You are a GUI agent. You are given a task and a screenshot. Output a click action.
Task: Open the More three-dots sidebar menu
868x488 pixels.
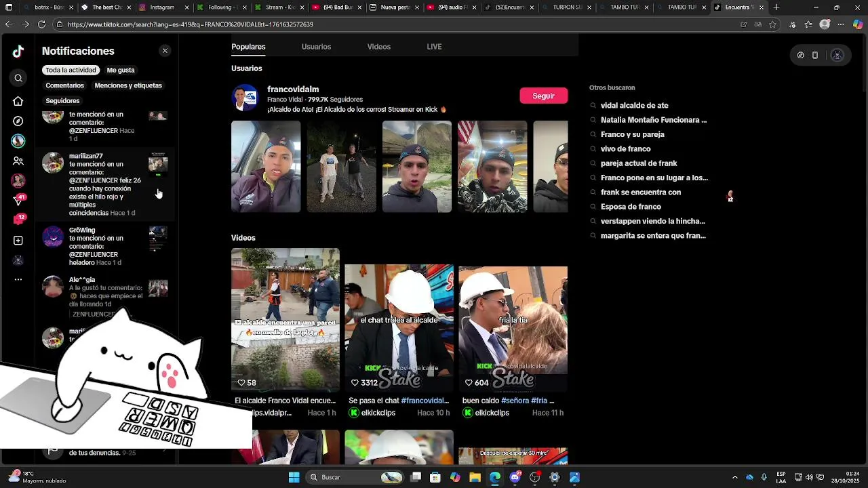18,279
